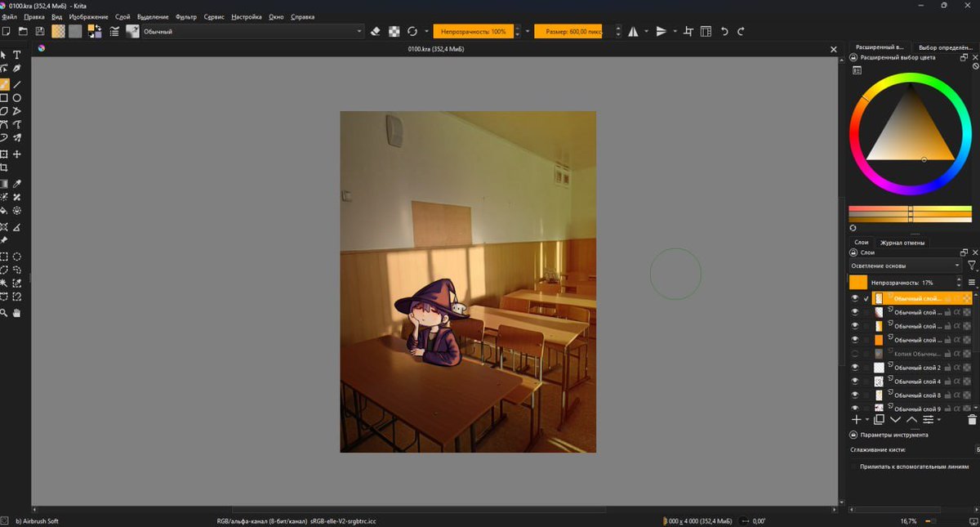The image size is (980, 527).
Task: Toggle Eraser mode in top toolbar
Action: [376, 31]
